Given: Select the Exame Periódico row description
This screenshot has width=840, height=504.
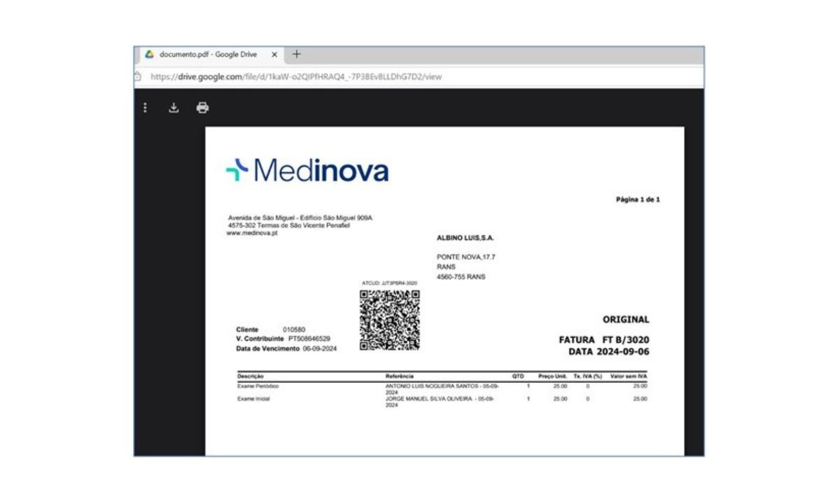Looking at the screenshot, I should [x=259, y=386].
